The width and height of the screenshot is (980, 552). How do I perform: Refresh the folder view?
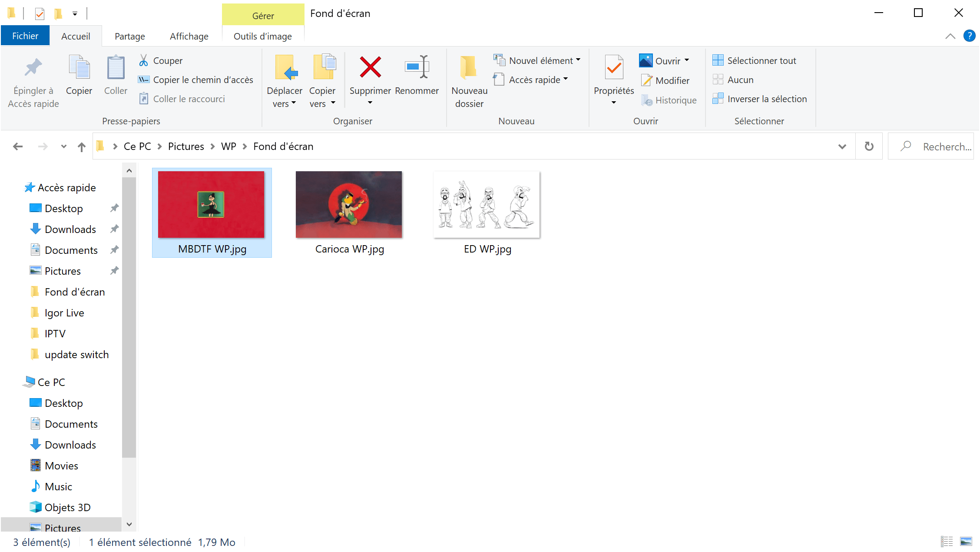tap(868, 146)
